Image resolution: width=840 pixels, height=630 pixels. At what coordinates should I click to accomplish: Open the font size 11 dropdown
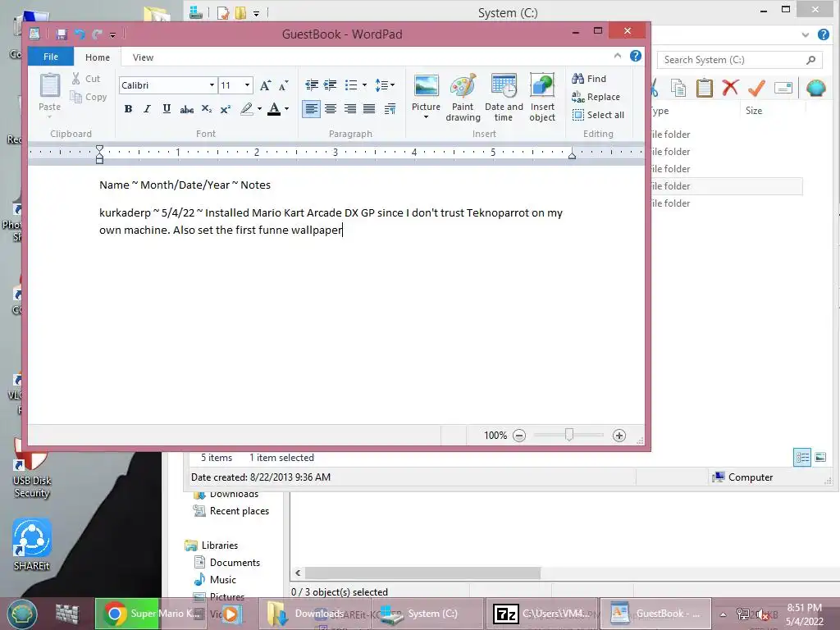pos(247,85)
